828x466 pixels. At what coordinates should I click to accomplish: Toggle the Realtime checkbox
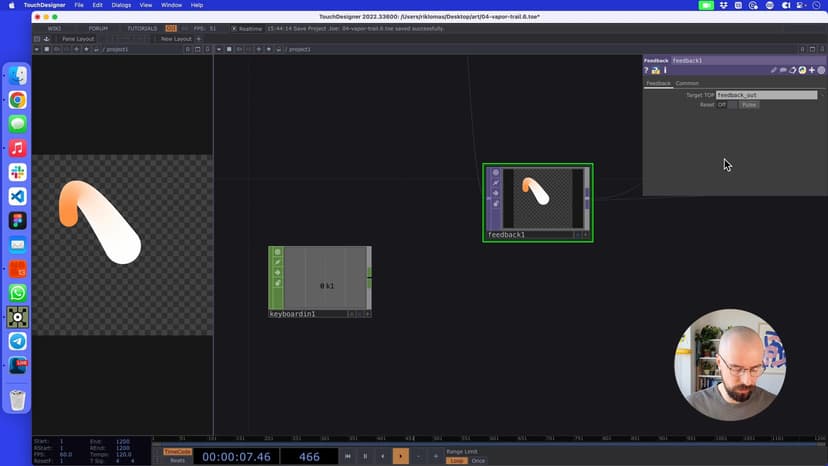click(x=235, y=28)
